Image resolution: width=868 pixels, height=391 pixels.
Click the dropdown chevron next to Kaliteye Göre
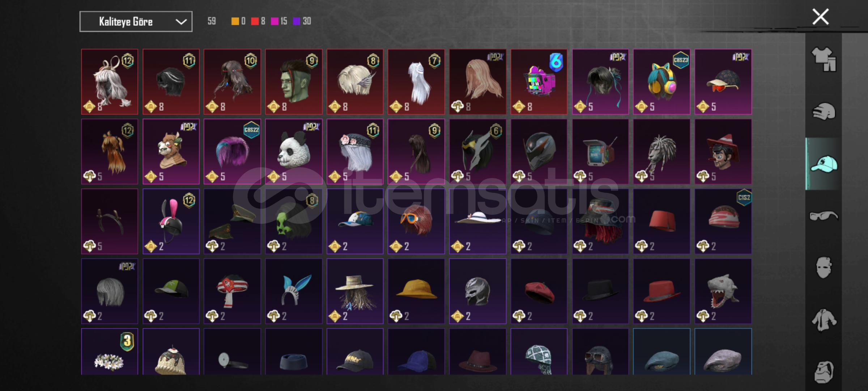pos(181,22)
